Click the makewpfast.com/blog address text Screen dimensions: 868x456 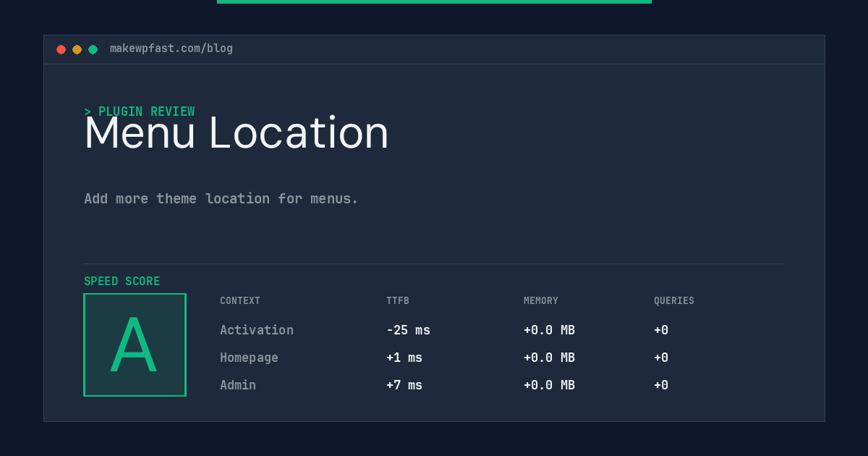click(x=171, y=48)
